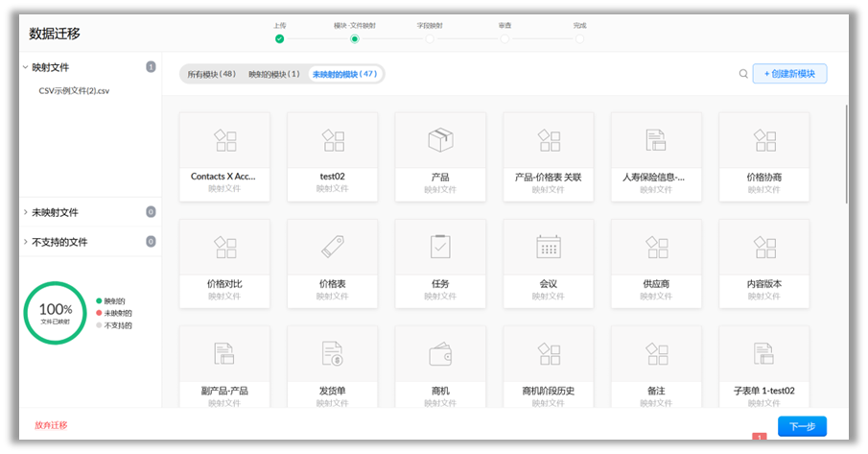Click the 放弃迁移 link
Screen dimensions: 868x454
coord(51,425)
